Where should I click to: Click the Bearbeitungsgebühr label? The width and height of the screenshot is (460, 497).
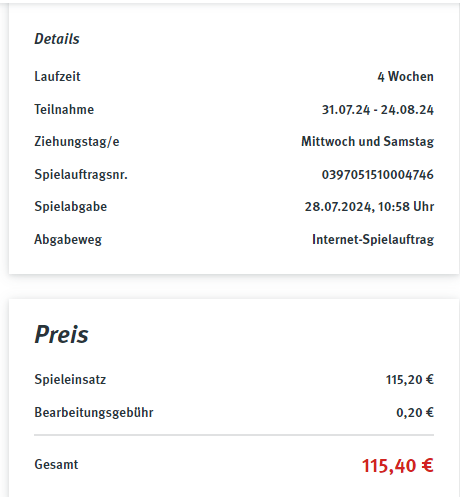94,413
